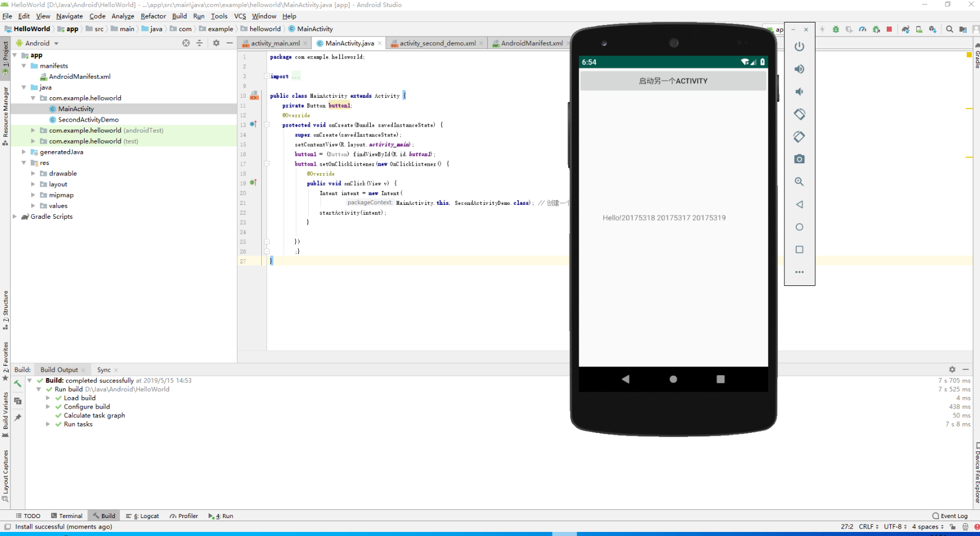Close the MainActivity.java tab
Screen dimensions: 980x536
click(380, 43)
